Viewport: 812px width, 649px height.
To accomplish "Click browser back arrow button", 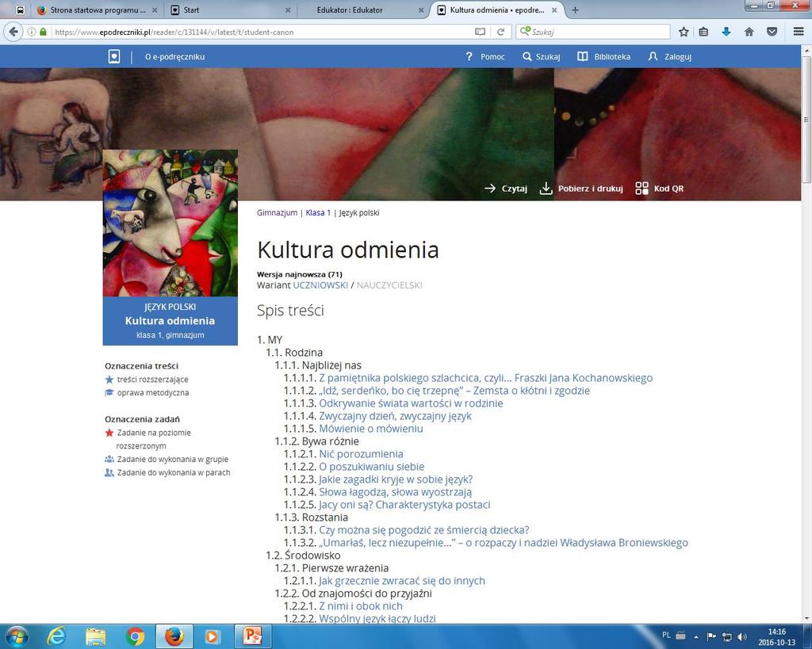I will [13, 32].
